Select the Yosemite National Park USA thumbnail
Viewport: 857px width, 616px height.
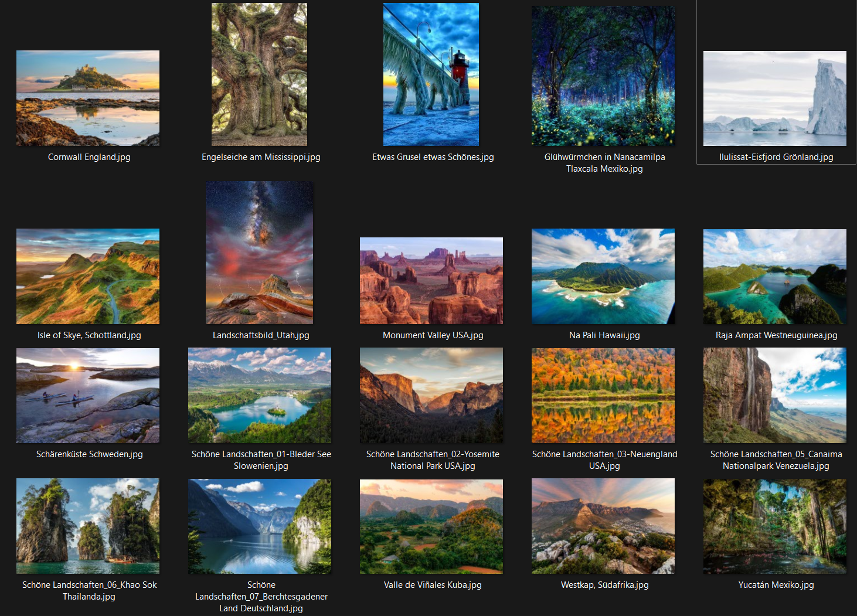click(x=431, y=395)
